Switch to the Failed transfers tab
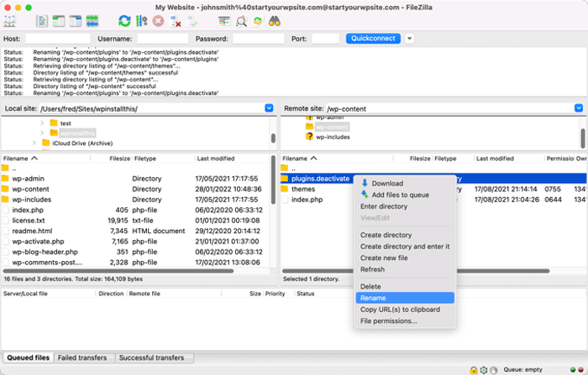This screenshot has width=588, height=375. point(82,357)
